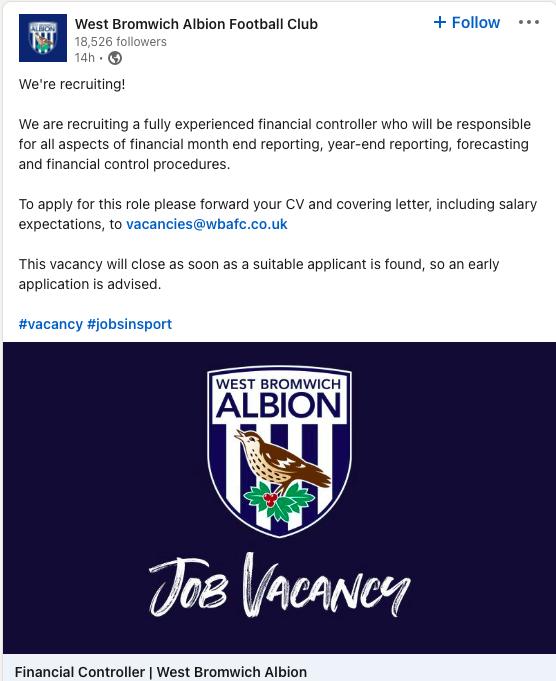Screen dimensions: 556x681
Task: Open the #vacancy hashtag
Action: [50, 324]
